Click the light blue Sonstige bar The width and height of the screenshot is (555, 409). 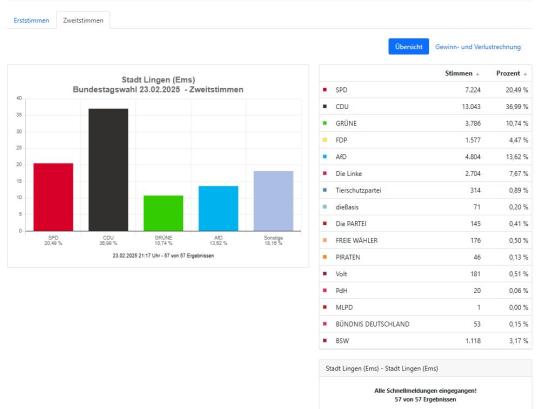[x=274, y=201]
